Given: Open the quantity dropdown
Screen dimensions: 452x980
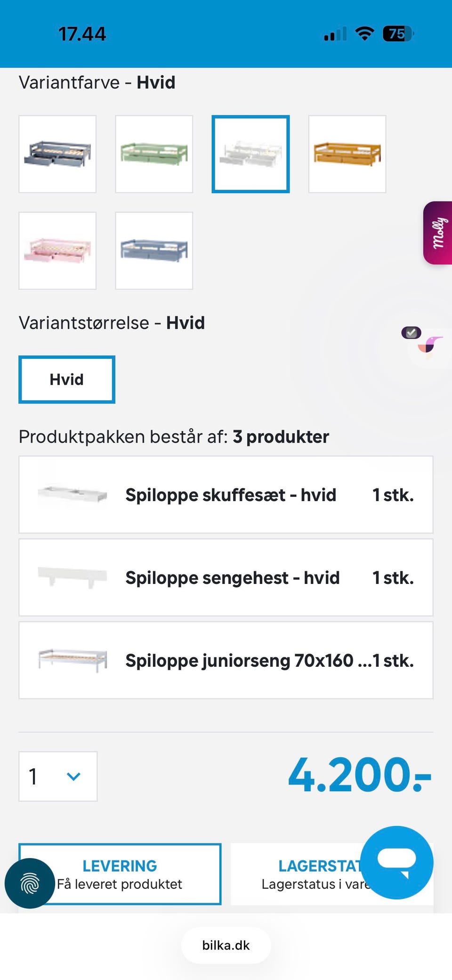Looking at the screenshot, I should click(58, 776).
